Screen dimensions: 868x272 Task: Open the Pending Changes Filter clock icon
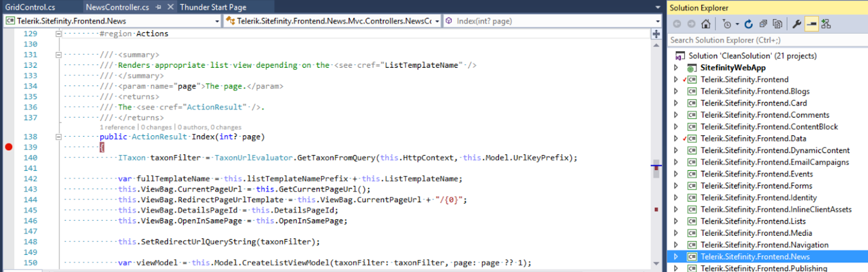[x=727, y=24]
